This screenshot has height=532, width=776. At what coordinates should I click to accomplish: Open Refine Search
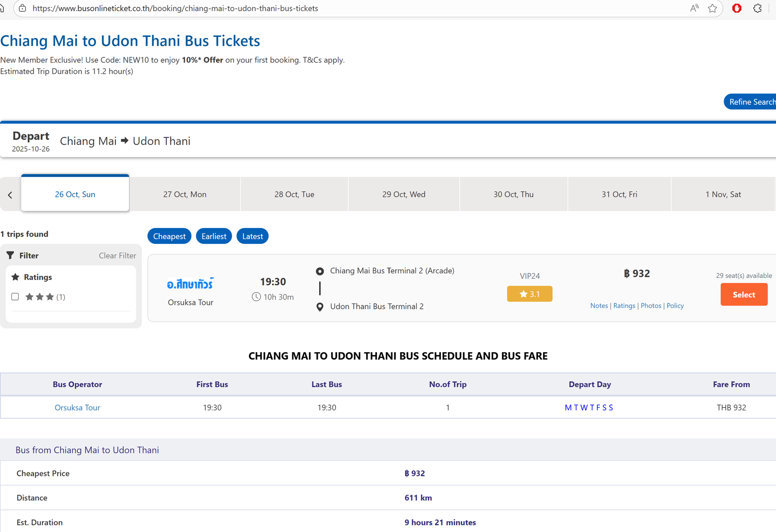click(x=751, y=102)
